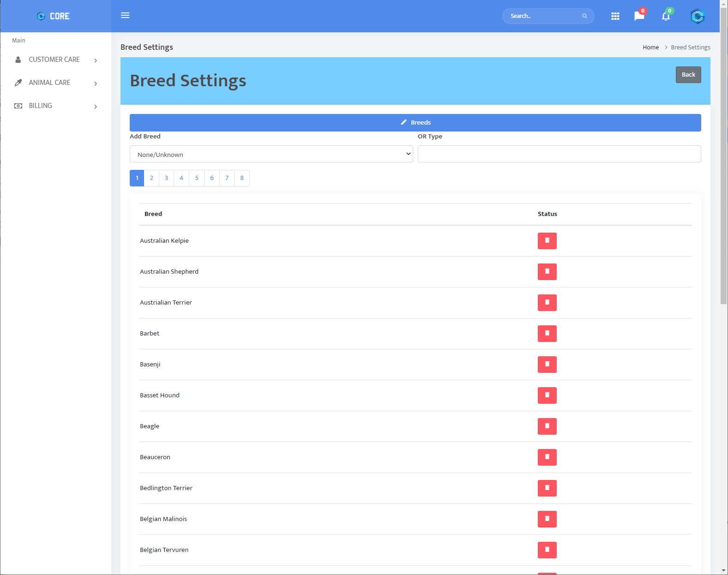
Task: Select the Barbet row text
Action: (150, 334)
